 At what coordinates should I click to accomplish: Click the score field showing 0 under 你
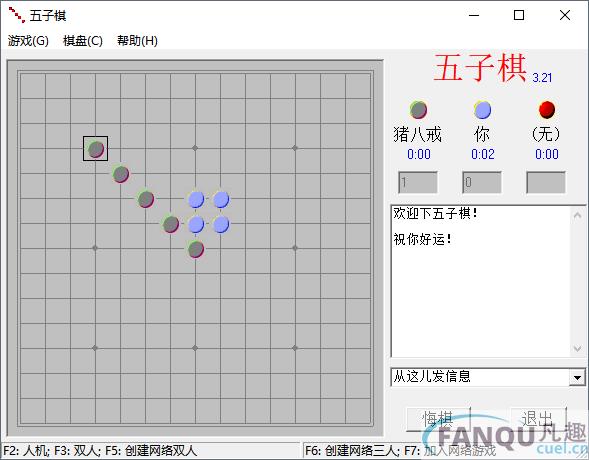pos(482,182)
